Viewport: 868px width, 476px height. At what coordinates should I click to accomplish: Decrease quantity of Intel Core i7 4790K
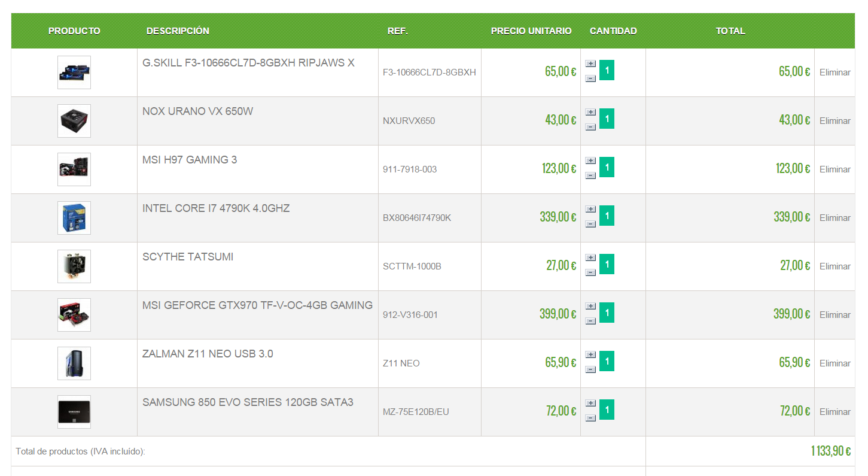click(590, 224)
